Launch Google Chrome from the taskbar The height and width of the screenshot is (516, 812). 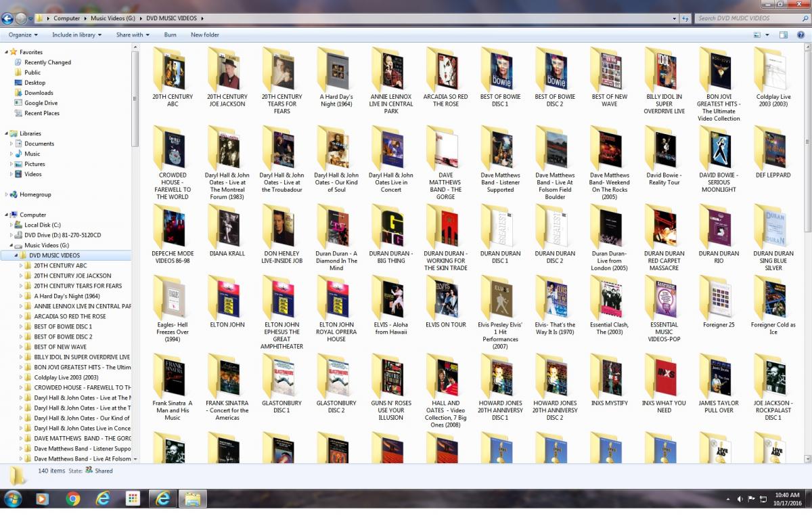tap(73, 499)
